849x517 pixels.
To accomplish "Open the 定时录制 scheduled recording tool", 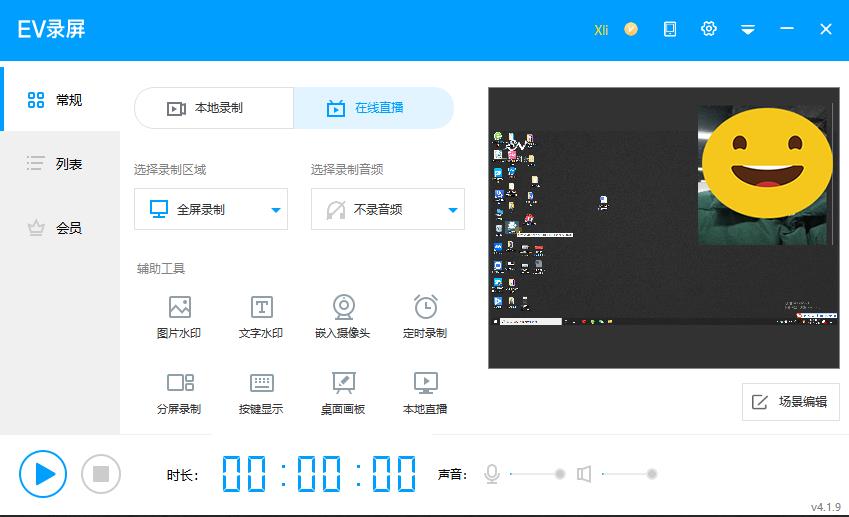I will (425, 317).
